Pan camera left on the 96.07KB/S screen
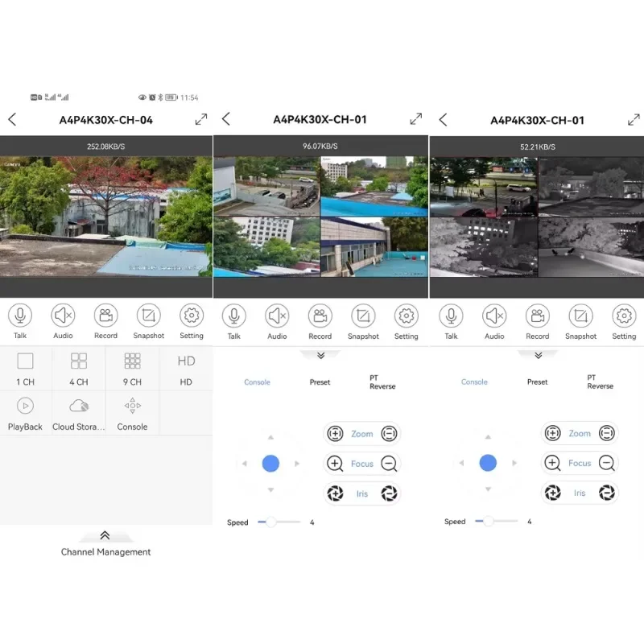Viewport: 644px width, 644px height. point(245,464)
